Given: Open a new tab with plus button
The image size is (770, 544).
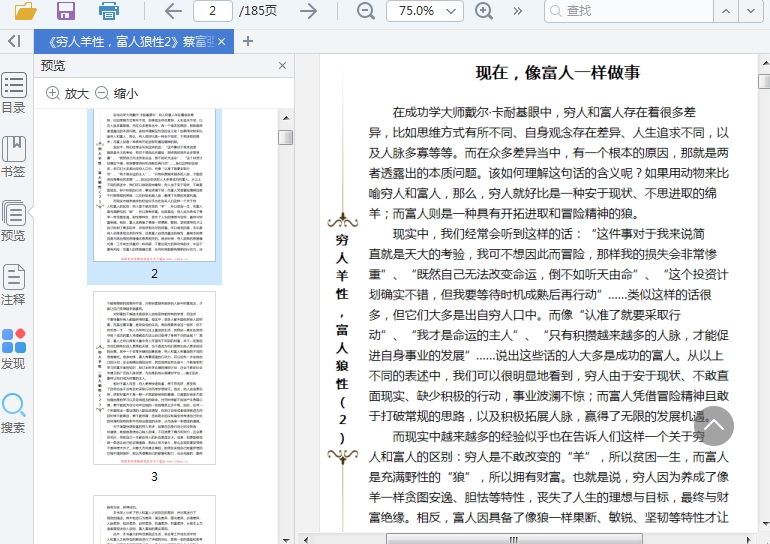Looking at the screenshot, I should click(248, 41).
